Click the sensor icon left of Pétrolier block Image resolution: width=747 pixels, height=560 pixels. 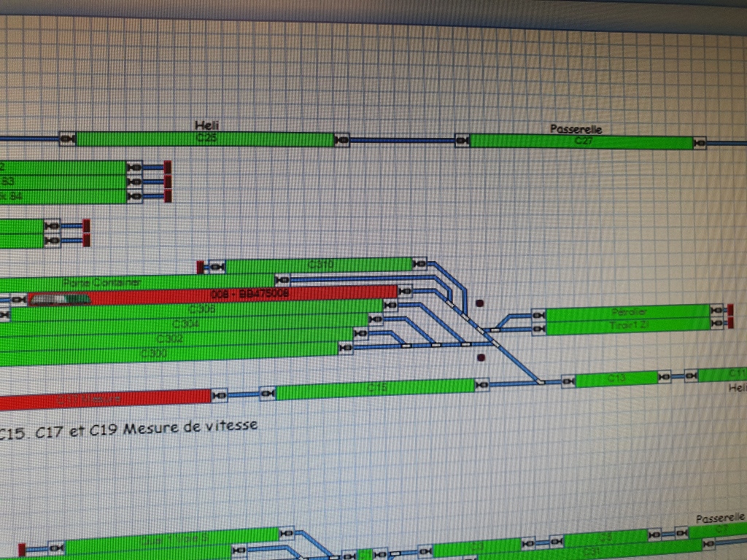pyautogui.click(x=538, y=314)
